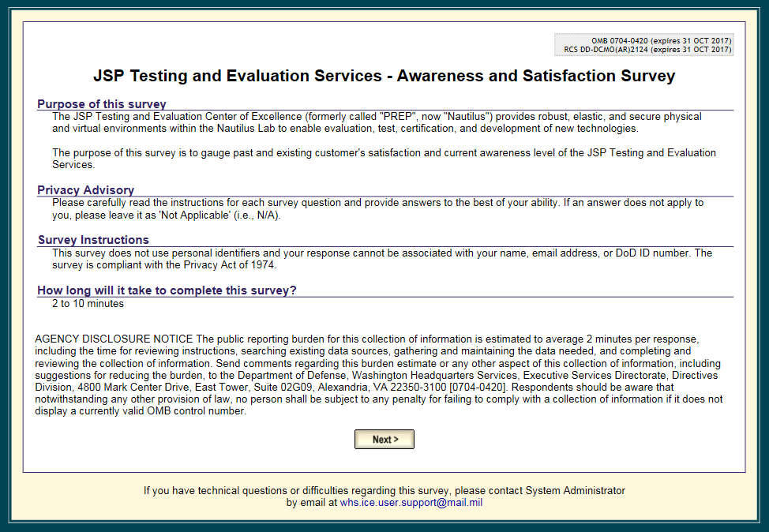This screenshot has width=769, height=532.
Task: Click the Next > button
Action: 384,440
